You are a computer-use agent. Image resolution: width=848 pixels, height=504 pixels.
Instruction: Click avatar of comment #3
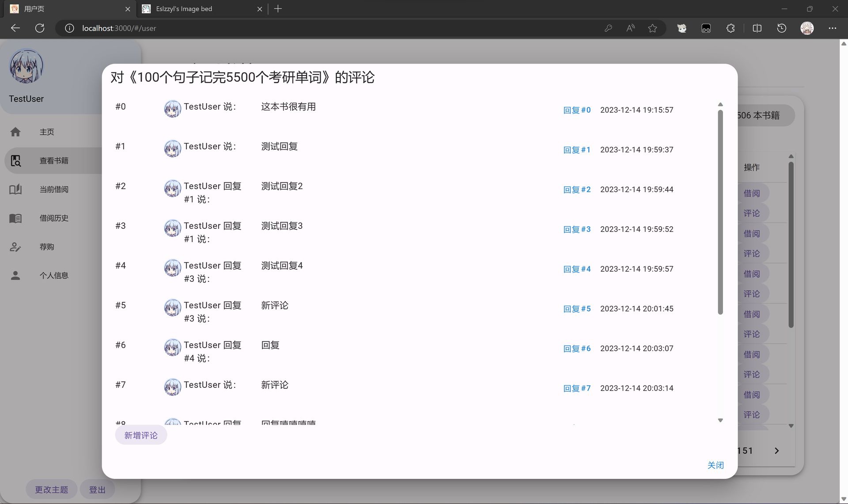173,228
